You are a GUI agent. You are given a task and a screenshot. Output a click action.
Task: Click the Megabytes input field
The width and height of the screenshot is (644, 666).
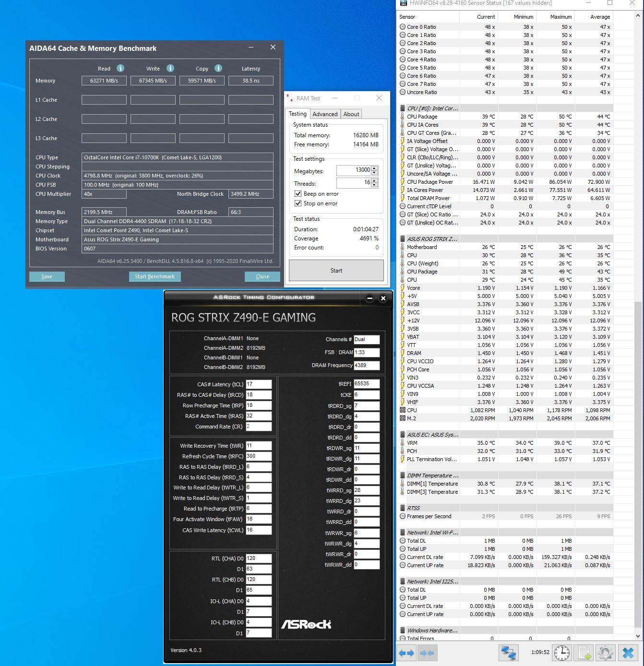[354, 170]
